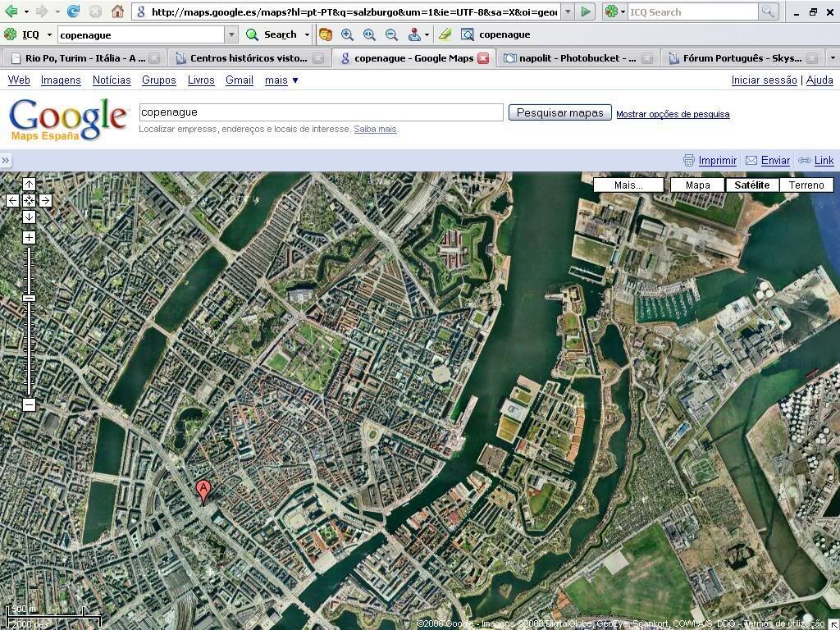The height and width of the screenshot is (630, 840).
Task: Click the Imprimir link
Action: [x=717, y=161]
